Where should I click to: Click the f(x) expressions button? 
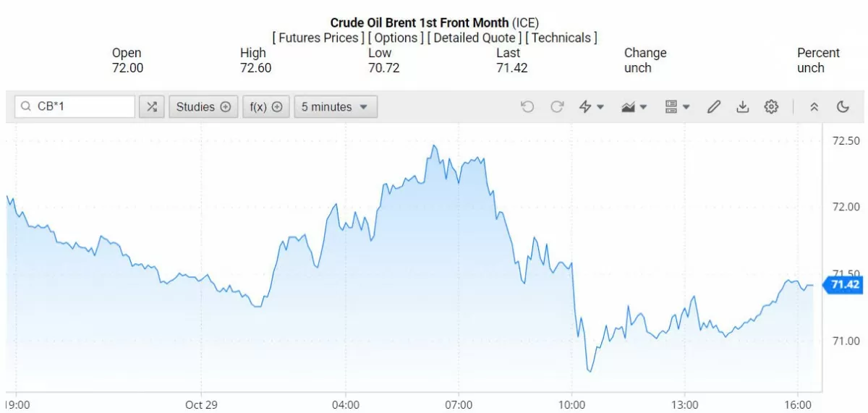click(266, 107)
